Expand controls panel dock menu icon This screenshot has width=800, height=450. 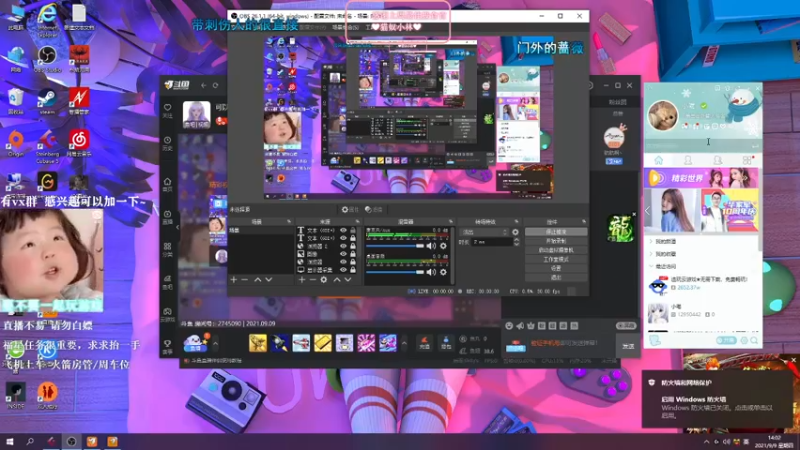coord(584,221)
